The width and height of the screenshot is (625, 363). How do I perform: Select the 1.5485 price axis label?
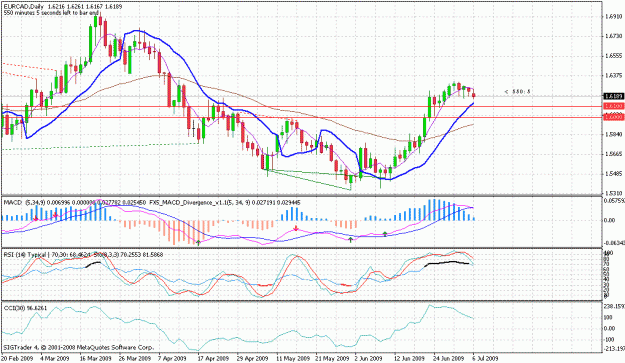(613, 174)
